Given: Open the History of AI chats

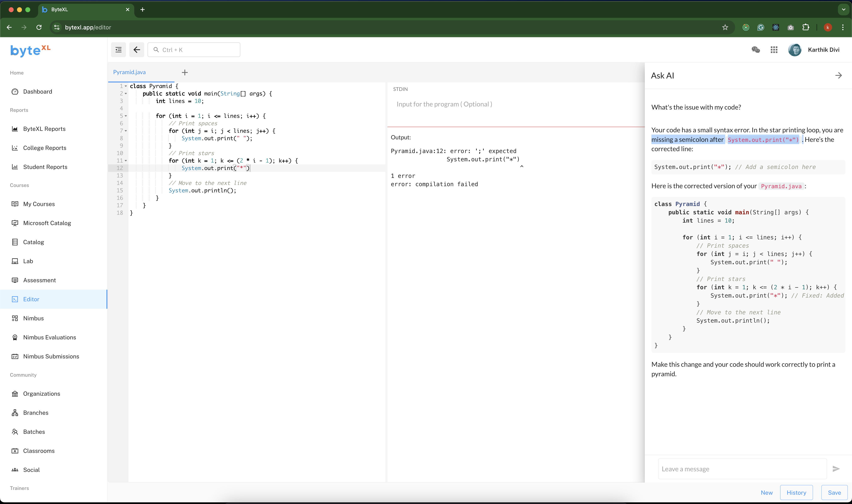Looking at the screenshot, I should pyautogui.click(x=797, y=492).
